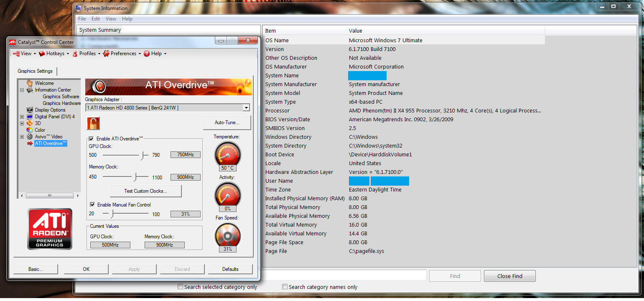Click the Item column header
Viewport: 644px width, 301px height.
(304, 31)
